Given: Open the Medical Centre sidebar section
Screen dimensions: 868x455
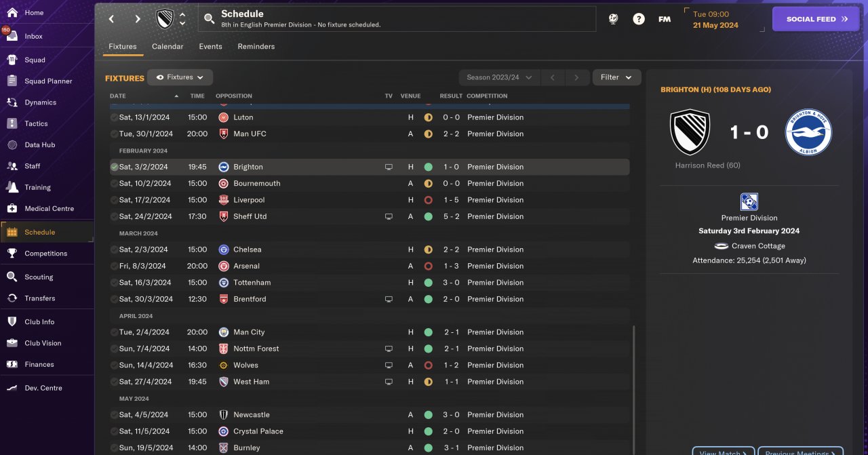Looking at the screenshot, I should pos(49,208).
